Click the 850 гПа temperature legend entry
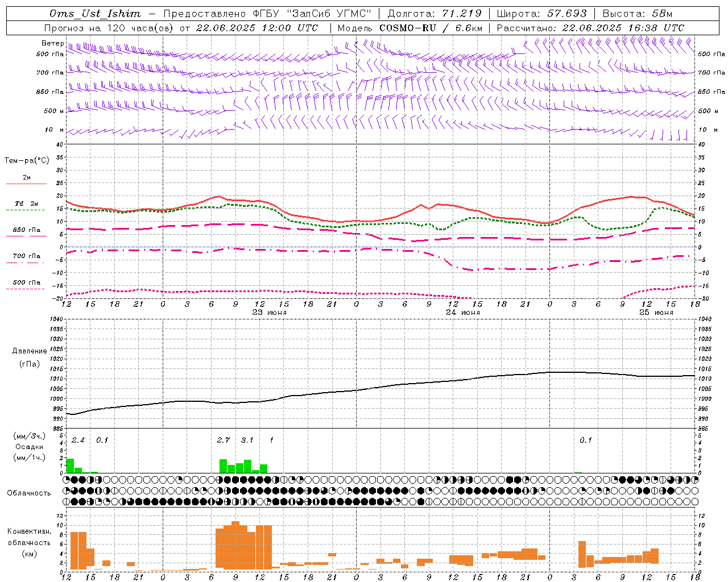Viewport: 728px width, 582px height. coord(26,230)
